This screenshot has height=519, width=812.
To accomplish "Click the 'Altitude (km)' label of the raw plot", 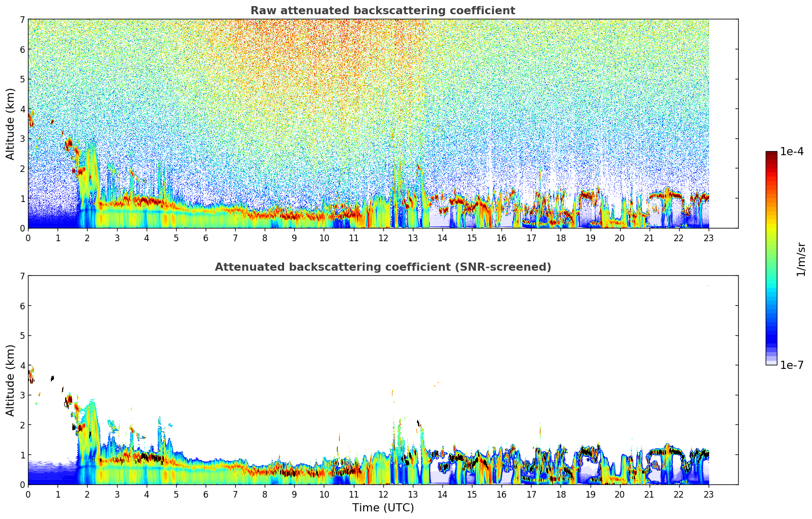I will [x=11, y=124].
